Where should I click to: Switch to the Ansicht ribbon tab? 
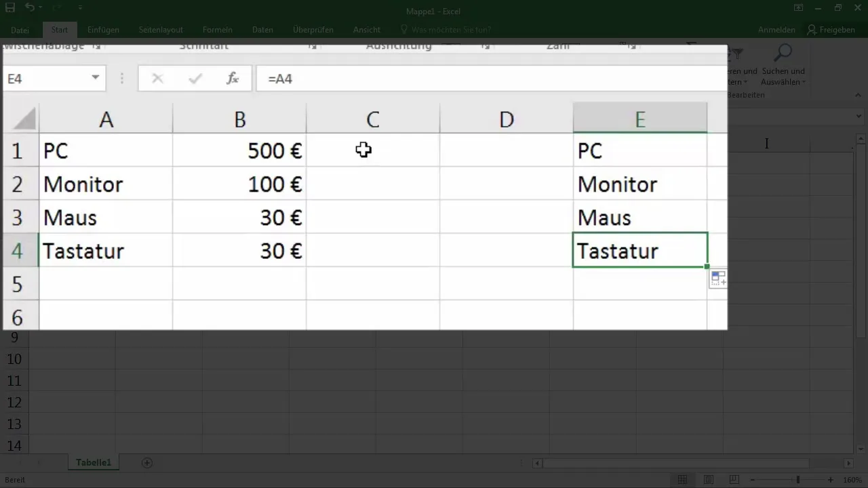click(x=366, y=30)
